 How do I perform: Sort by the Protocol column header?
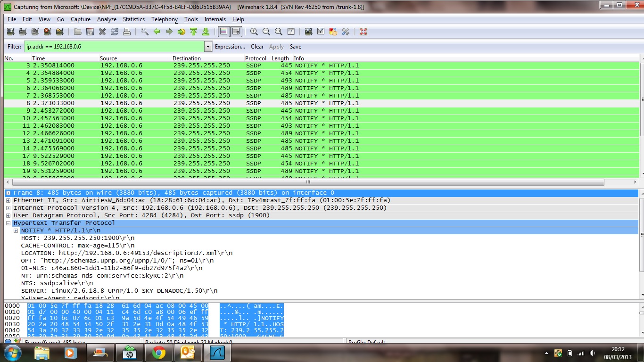tap(256, 58)
